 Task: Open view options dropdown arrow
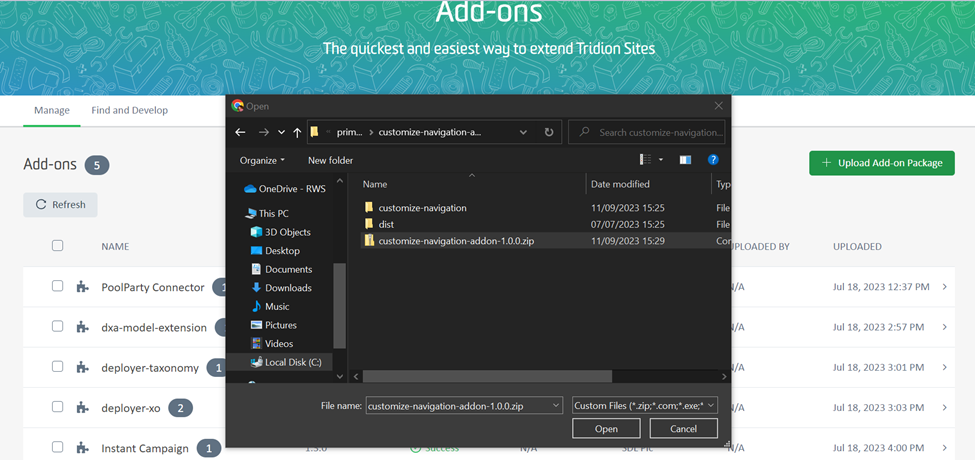click(660, 160)
